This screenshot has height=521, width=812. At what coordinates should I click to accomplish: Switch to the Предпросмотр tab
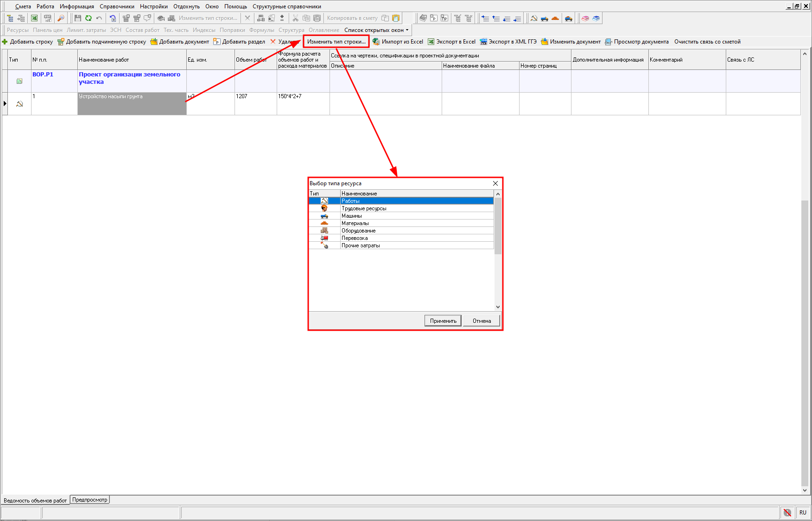(89, 500)
